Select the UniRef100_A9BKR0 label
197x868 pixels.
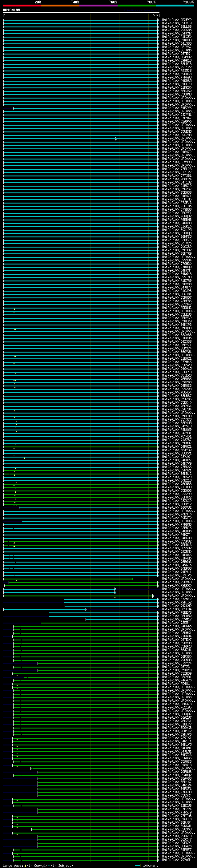click(177, 585)
